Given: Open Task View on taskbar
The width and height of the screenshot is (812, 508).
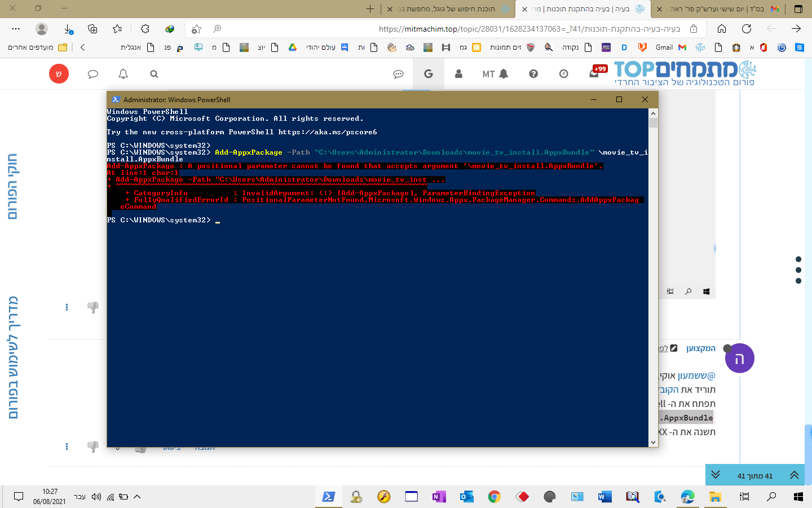Looking at the screenshot, I should 744,497.
